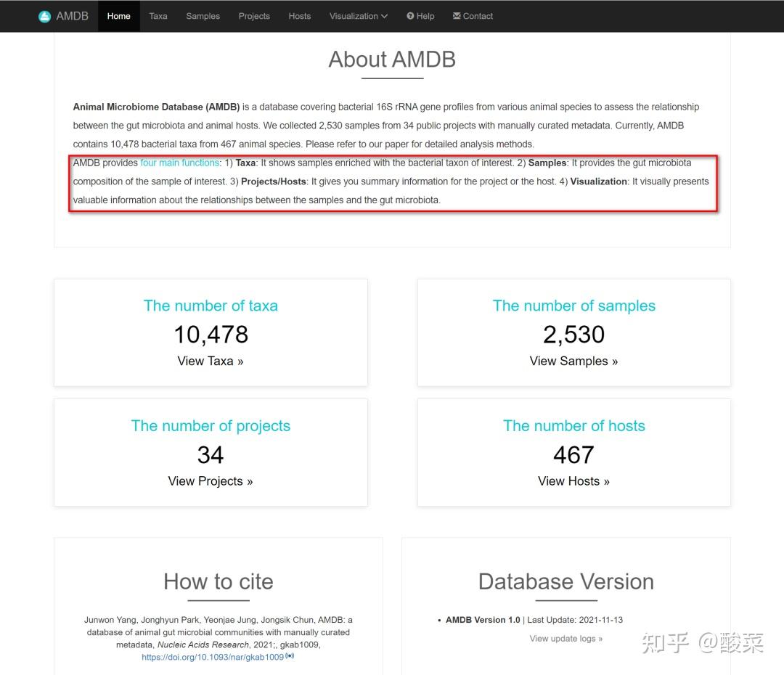This screenshot has width=784, height=675.
Task: Click the Contact envelope icon
Action: coord(457,16)
